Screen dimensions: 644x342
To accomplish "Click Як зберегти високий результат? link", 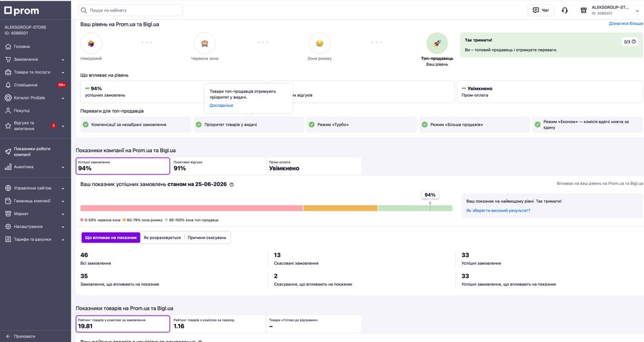I will 498,211.
